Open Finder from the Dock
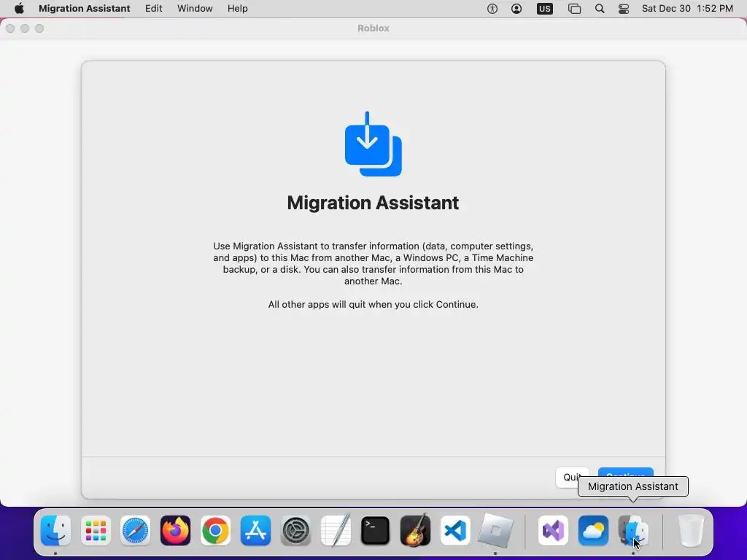This screenshot has height=560, width=747. pos(55,531)
